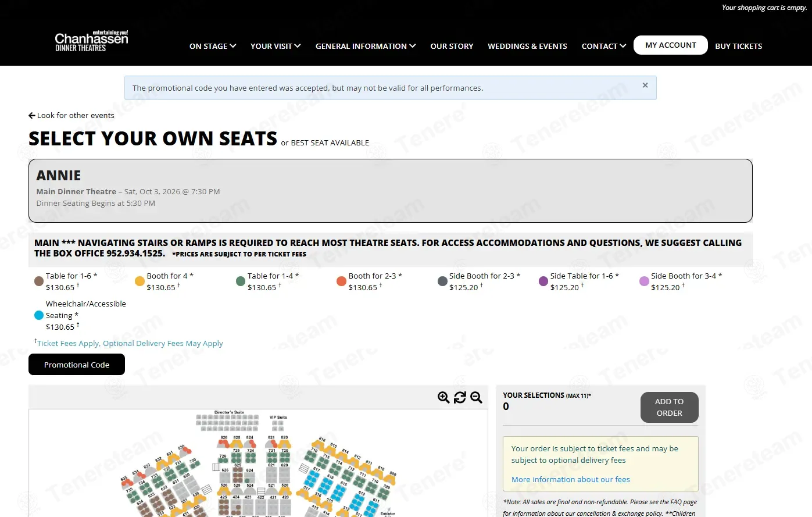Open My Account
The height and width of the screenshot is (517, 812).
[x=671, y=45]
